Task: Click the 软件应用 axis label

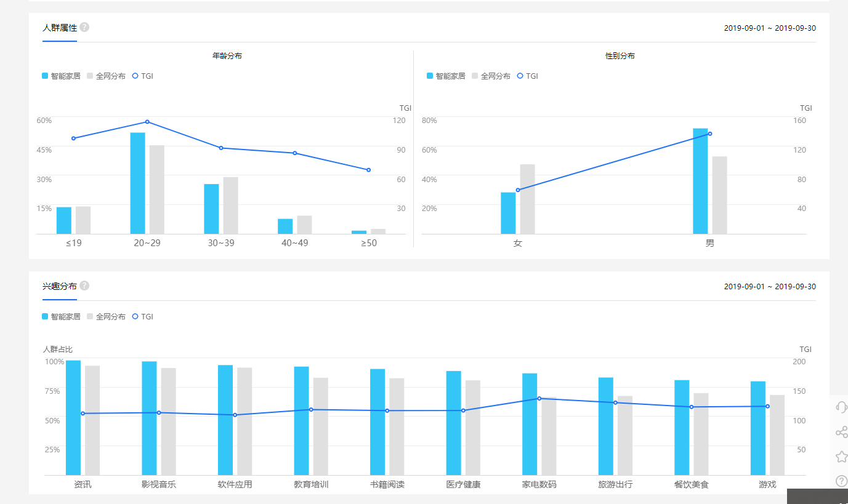Action: point(235,485)
